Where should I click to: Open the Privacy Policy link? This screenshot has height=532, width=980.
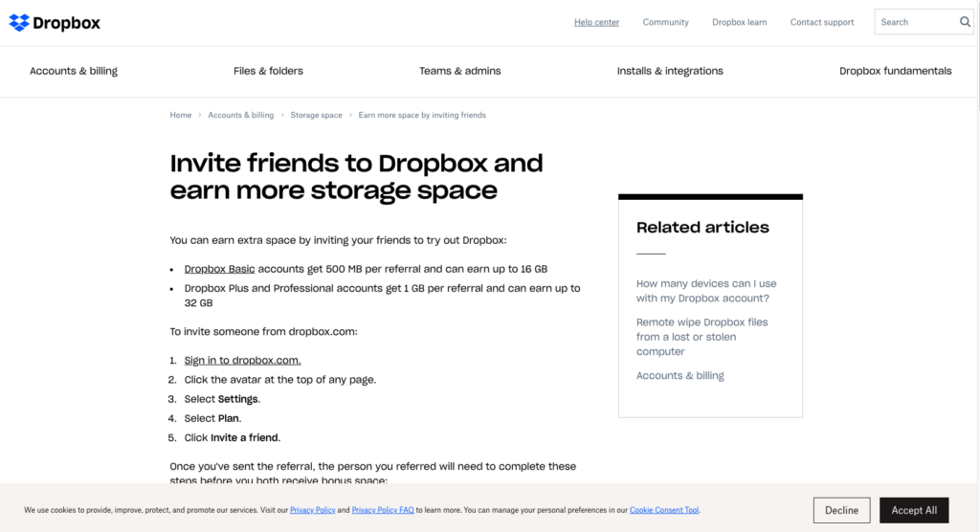(313, 510)
